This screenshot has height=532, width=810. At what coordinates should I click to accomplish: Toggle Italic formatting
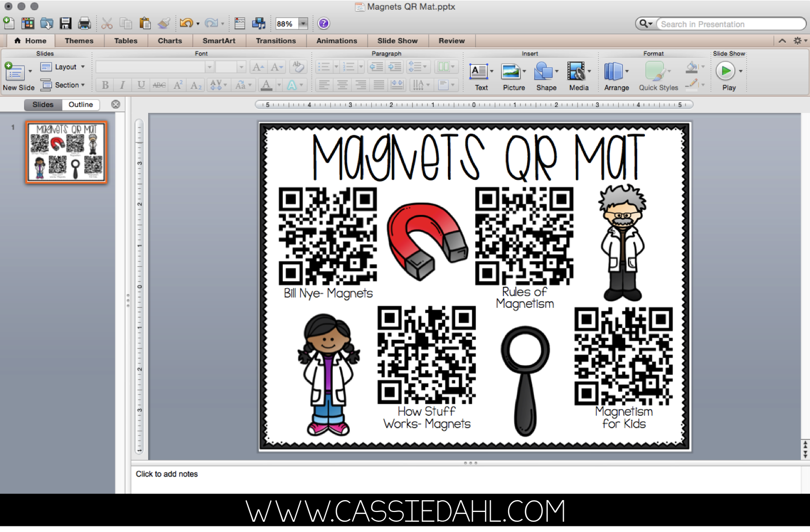click(122, 85)
